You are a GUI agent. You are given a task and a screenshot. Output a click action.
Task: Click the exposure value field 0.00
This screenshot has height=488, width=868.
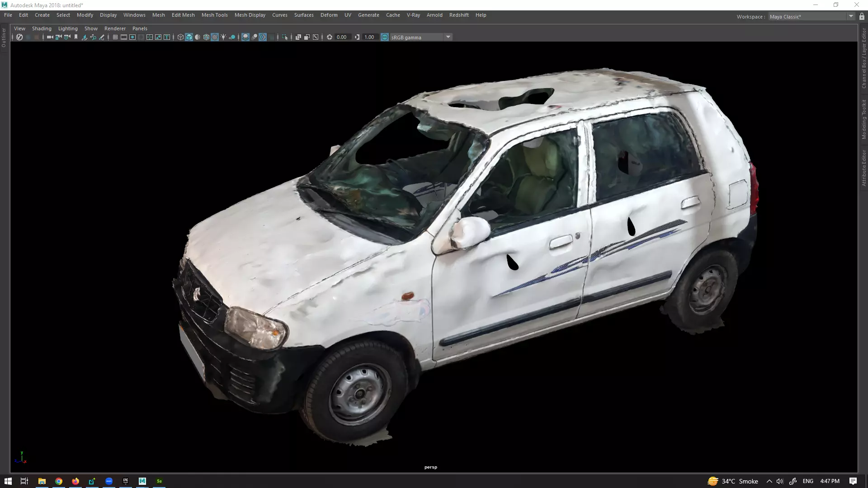341,37
